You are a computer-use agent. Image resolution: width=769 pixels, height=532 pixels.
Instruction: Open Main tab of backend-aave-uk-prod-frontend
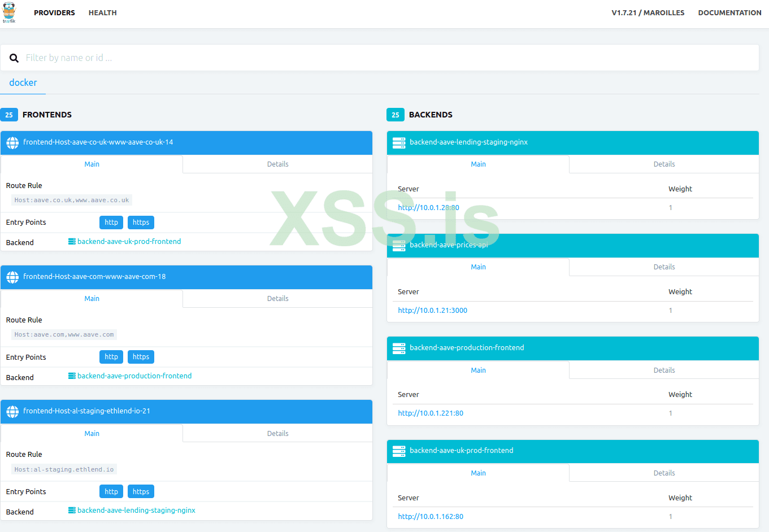[x=478, y=473]
